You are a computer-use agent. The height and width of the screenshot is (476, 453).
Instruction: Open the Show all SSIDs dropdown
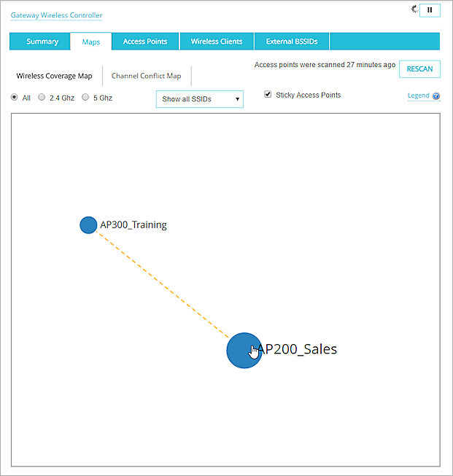tap(199, 99)
